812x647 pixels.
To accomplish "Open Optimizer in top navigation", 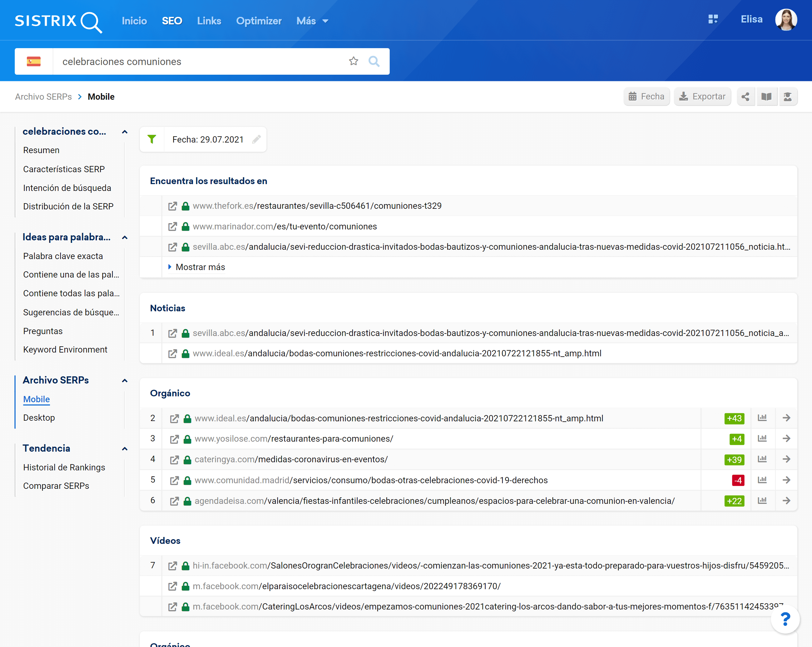I will click(259, 21).
